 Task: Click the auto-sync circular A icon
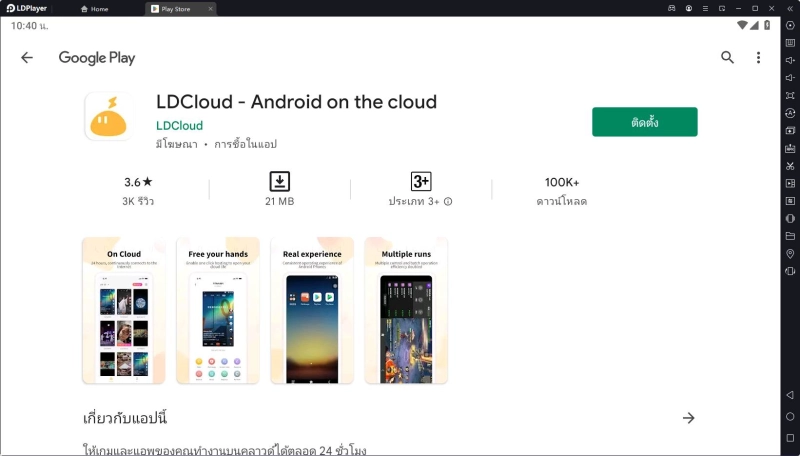790,113
